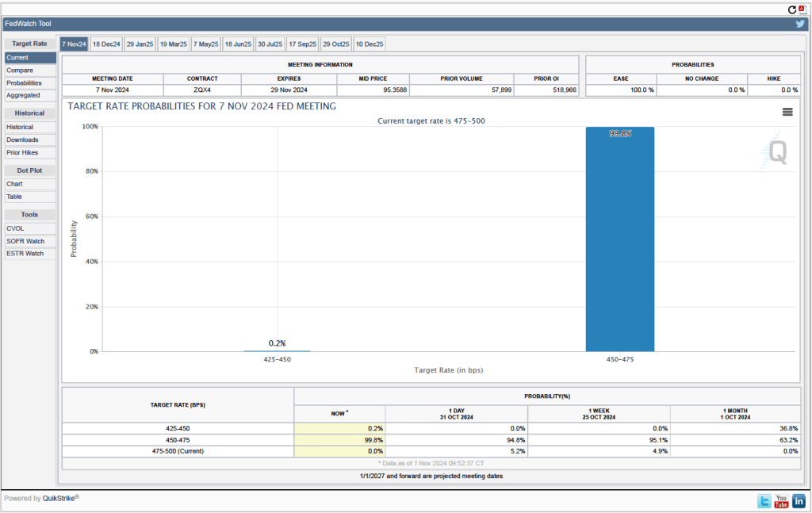
Task: Open the SOFR Watch tool
Action: click(x=25, y=241)
